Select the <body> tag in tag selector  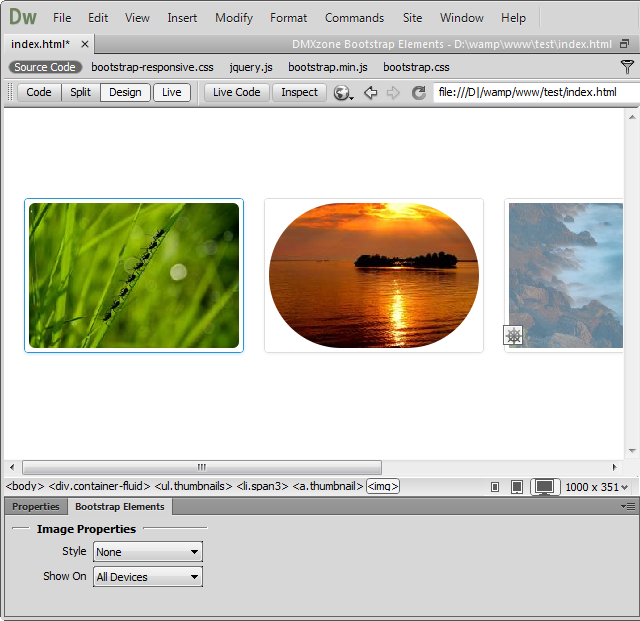click(24, 486)
